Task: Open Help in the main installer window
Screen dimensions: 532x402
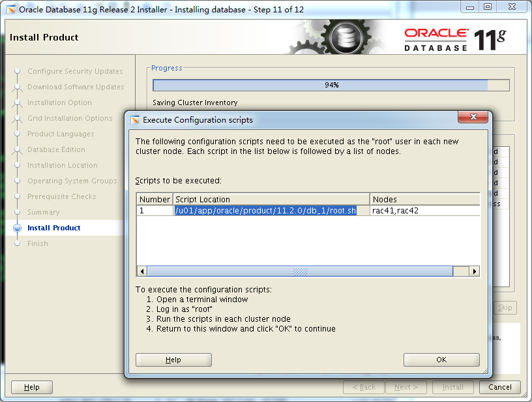Action: [x=32, y=388]
